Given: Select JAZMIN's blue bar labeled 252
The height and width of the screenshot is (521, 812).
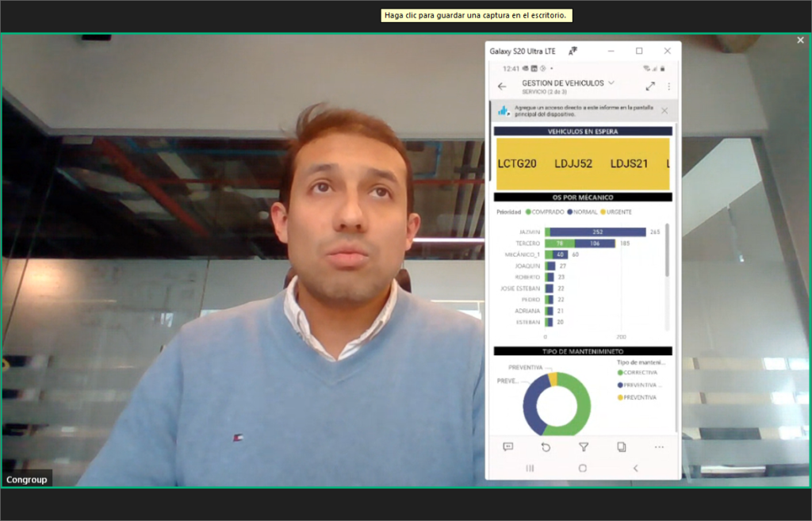Looking at the screenshot, I should click(598, 232).
